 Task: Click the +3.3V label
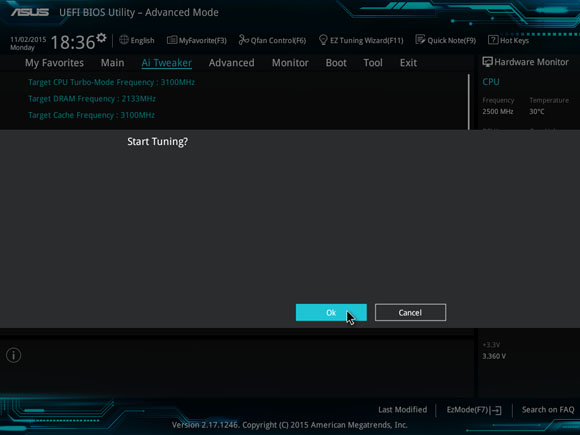tap(491, 345)
